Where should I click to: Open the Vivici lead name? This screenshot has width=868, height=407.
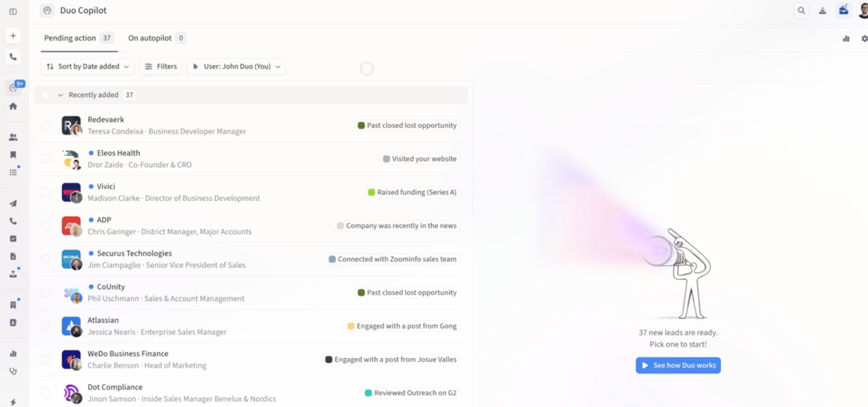tap(106, 187)
